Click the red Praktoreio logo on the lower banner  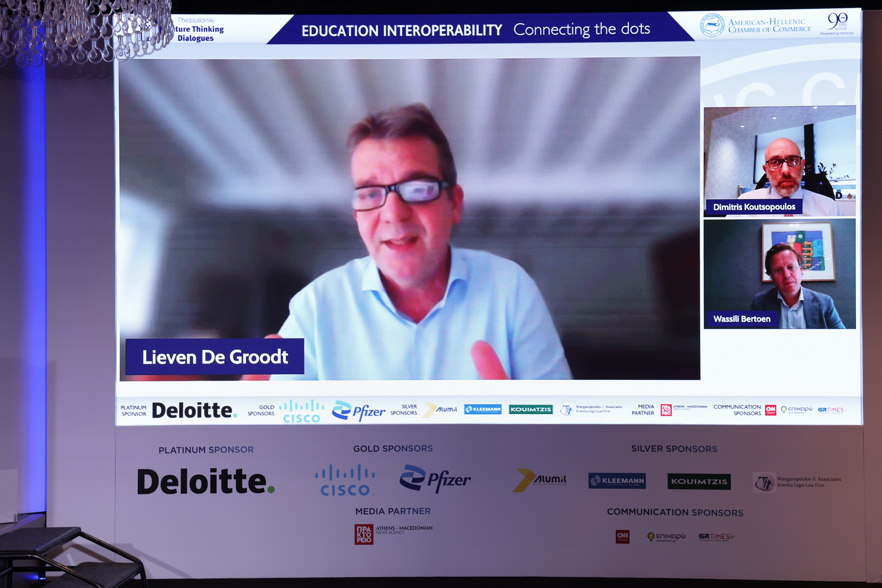click(364, 534)
